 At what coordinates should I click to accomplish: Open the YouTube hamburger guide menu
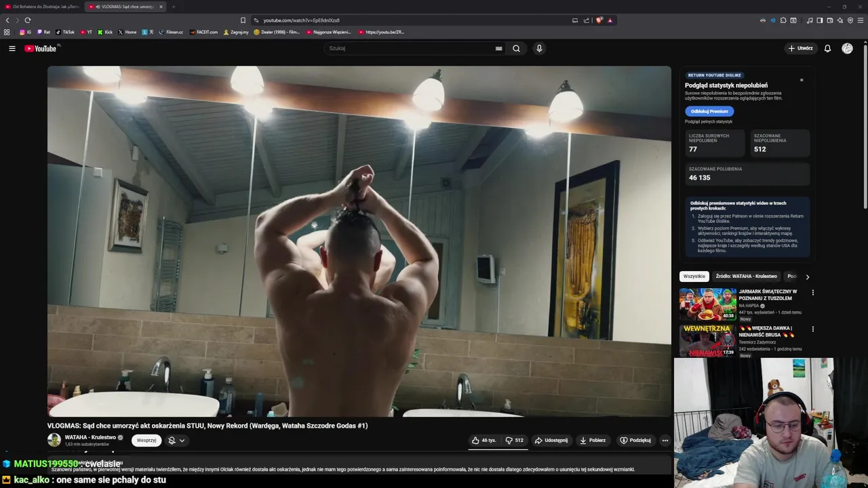(x=12, y=48)
